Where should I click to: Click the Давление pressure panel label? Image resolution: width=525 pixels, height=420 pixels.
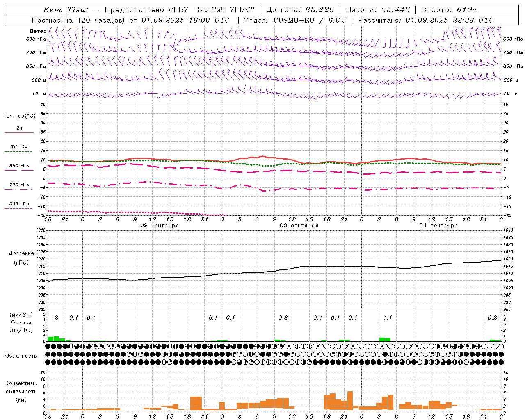[21, 253]
